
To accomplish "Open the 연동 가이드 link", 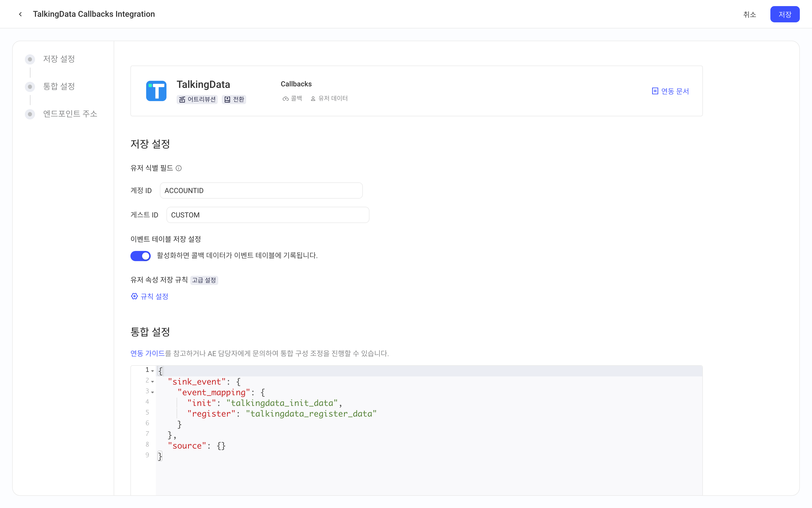I will point(148,354).
